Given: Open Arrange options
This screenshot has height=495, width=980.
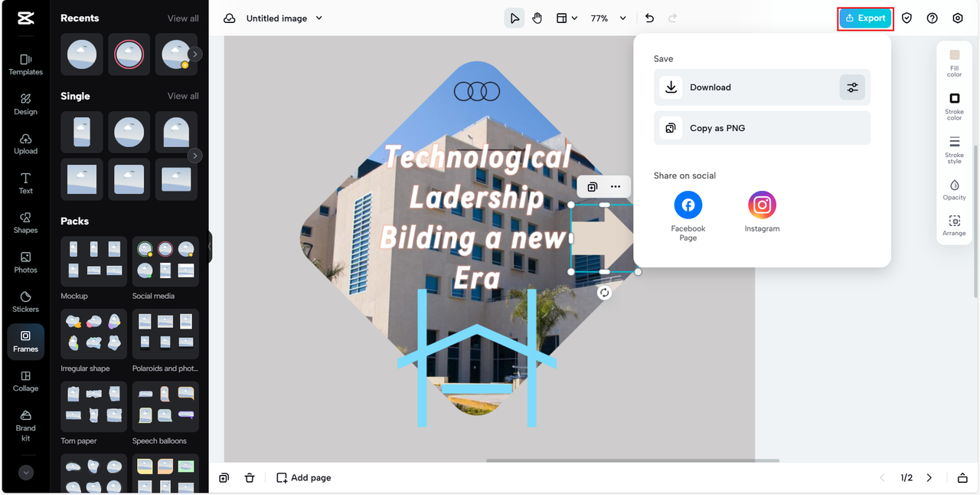Looking at the screenshot, I should pos(954,226).
